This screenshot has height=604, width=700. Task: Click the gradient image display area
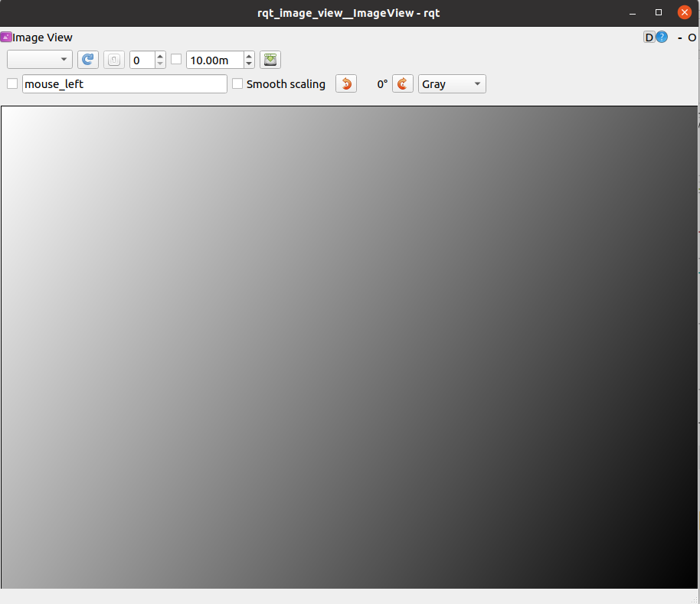pos(349,347)
